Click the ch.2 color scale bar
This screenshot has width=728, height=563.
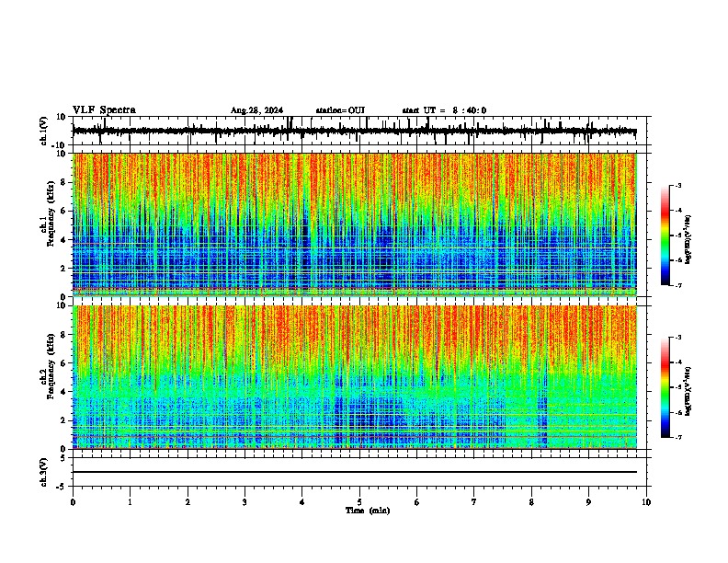665,387
